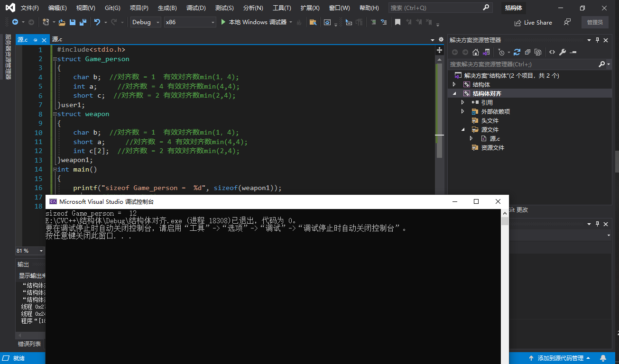The width and height of the screenshot is (619, 364).
Task: Click the View Code icon in Solution Explorer
Action: (x=552, y=52)
